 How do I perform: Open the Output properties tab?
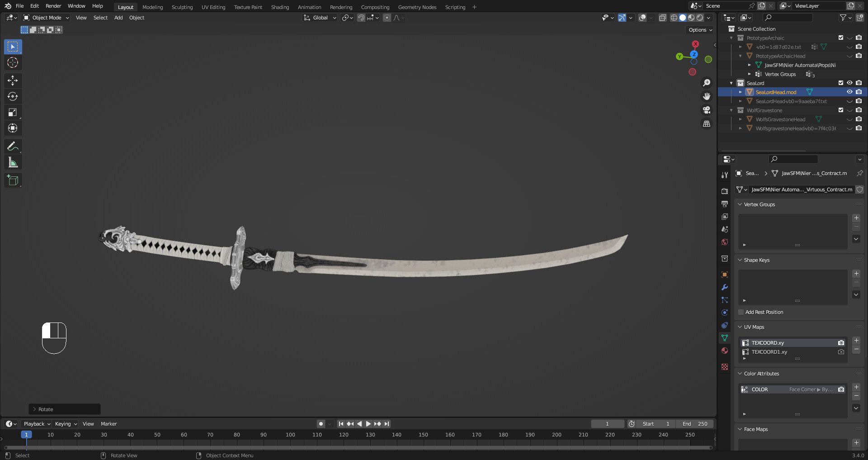[x=725, y=204]
